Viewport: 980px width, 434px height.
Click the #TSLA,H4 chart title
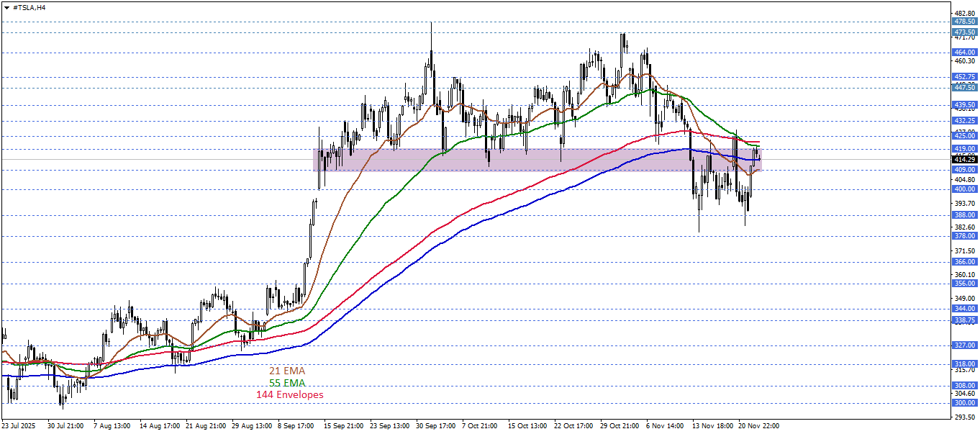pos(31,6)
